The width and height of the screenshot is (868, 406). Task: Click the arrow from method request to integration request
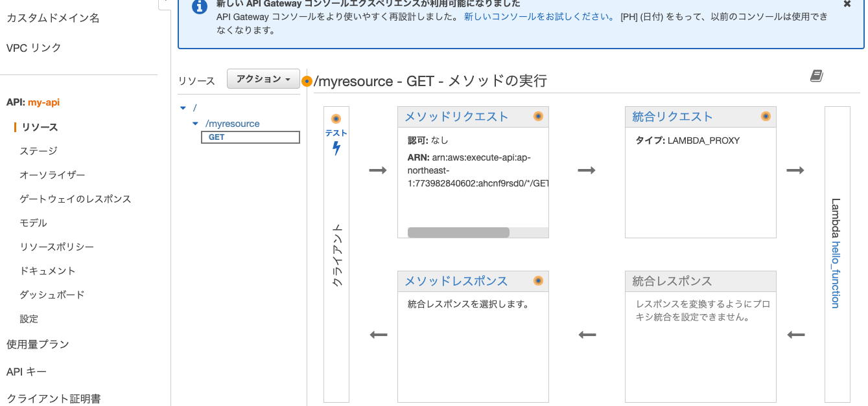(587, 170)
